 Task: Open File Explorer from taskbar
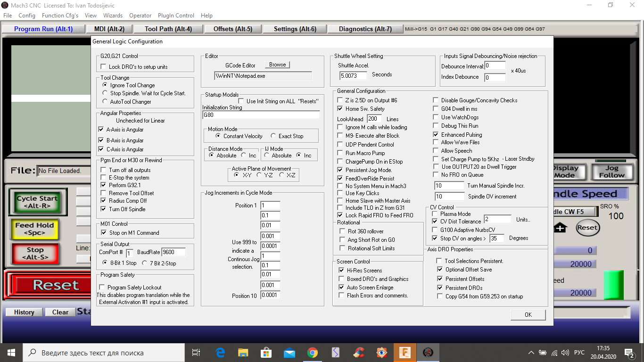[x=243, y=352]
